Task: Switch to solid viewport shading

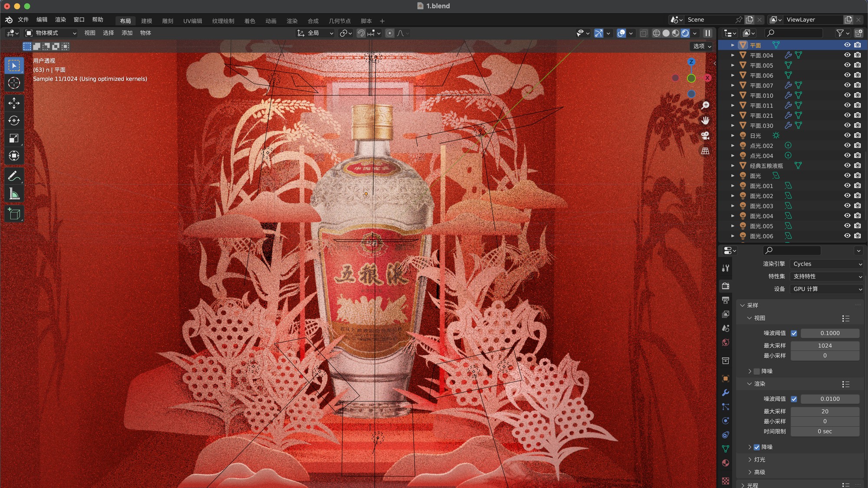Action: point(666,33)
